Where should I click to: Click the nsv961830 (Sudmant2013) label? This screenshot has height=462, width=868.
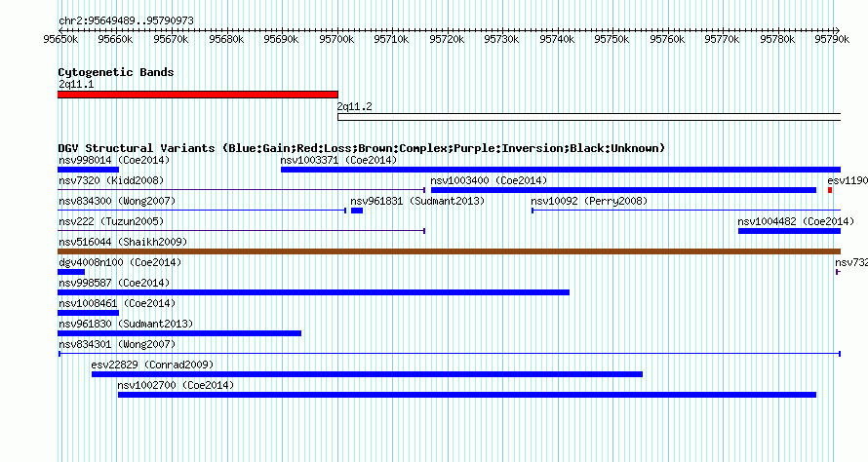[x=126, y=324]
